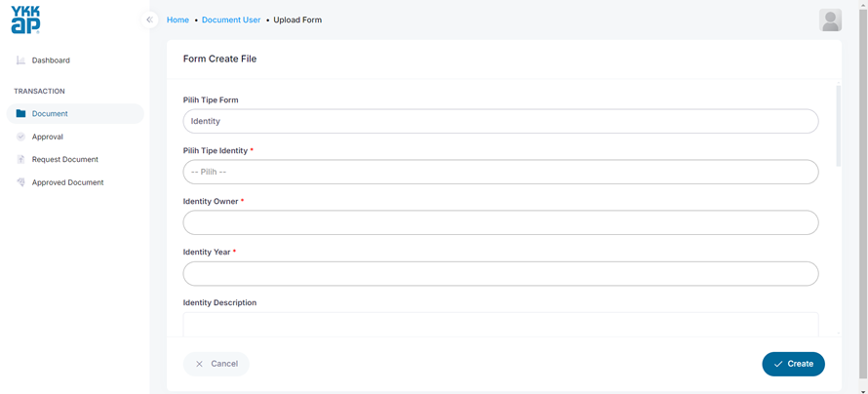Select Approval in the sidebar menu
This screenshot has width=868, height=394.
click(x=47, y=137)
